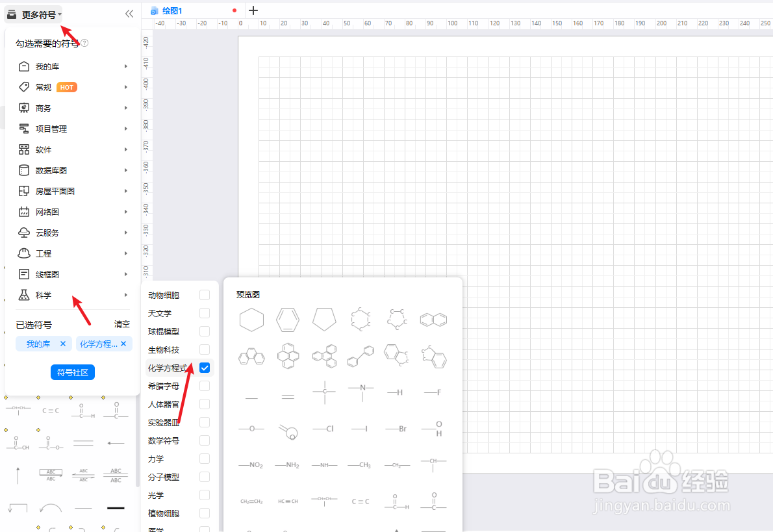Click the —Br bond symbol

(396, 428)
